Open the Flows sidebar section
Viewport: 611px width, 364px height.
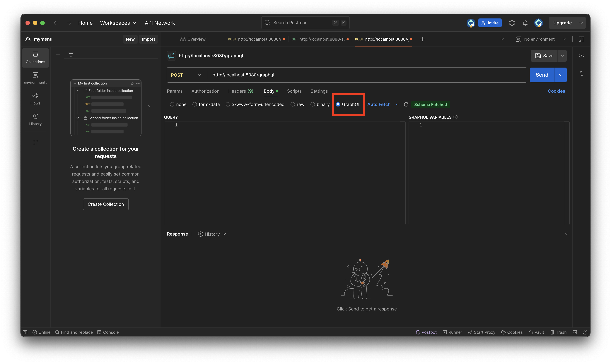point(35,99)
